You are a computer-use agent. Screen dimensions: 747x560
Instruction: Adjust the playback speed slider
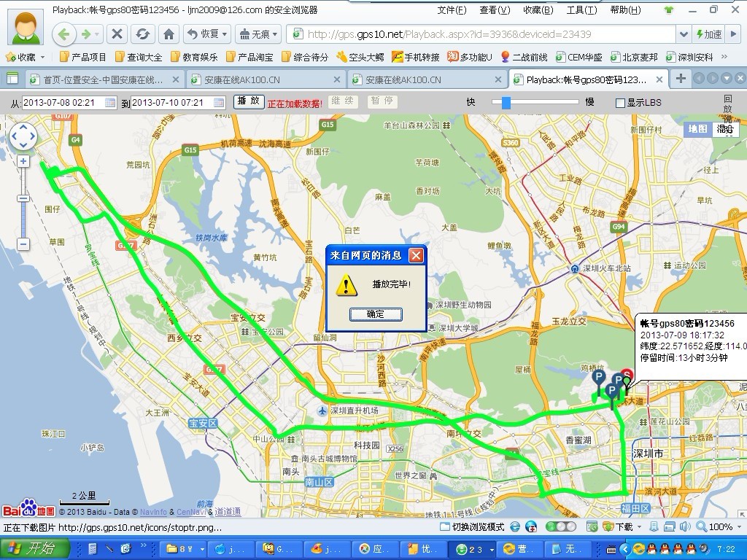click(506, 102)
